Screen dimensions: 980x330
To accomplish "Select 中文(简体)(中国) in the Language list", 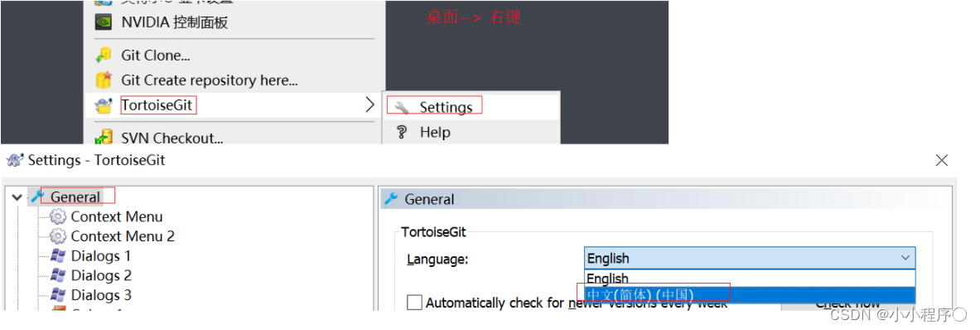I will click(x=750, y=294).
